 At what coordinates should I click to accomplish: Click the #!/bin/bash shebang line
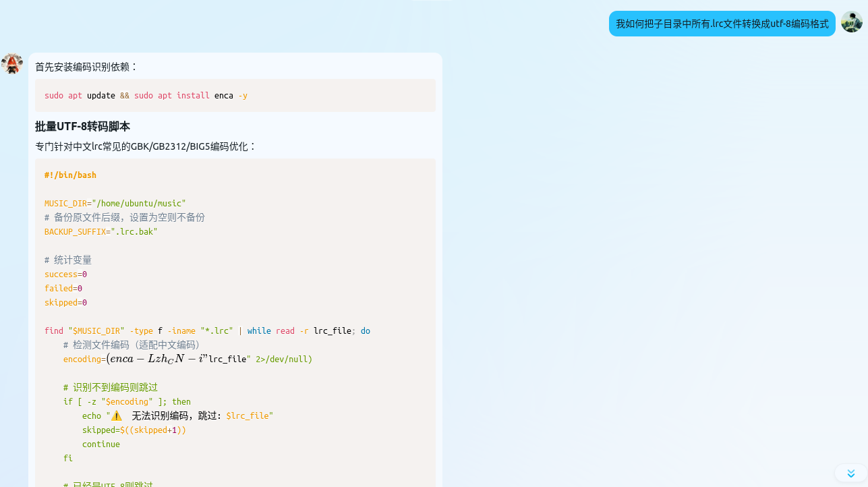click(70, 175)
